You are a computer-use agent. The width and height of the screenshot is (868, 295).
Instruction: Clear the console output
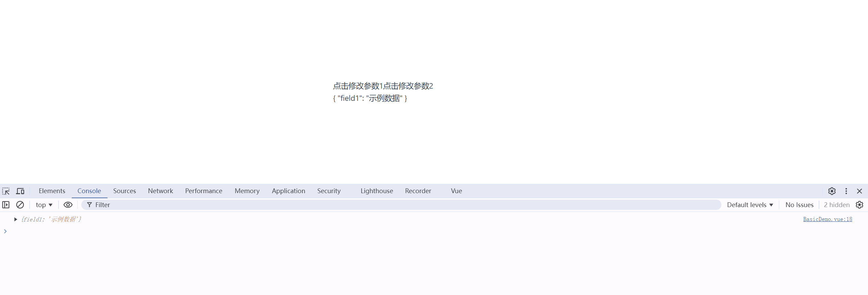point(20,205)
